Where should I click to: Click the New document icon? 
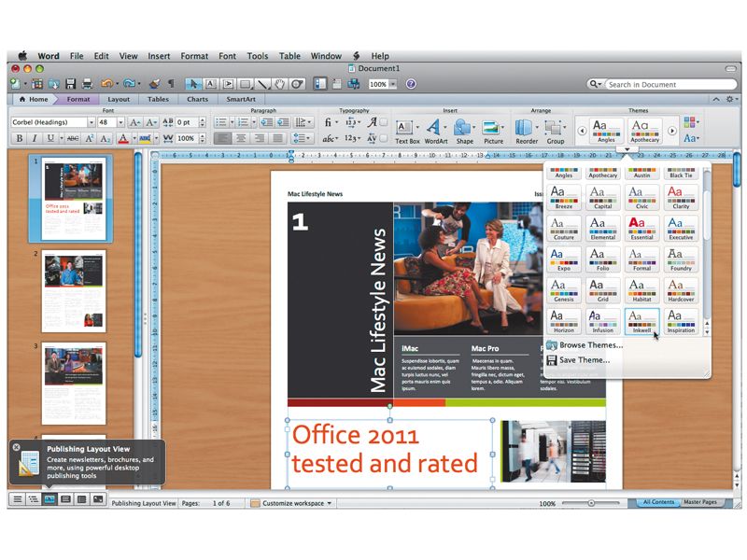pos(16,84)
